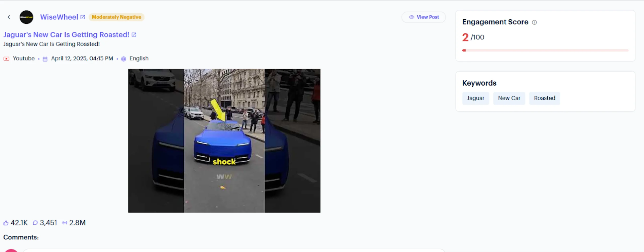Open Jaguar's New Car Is Getting Roasted! title link

tap(66, 35)
